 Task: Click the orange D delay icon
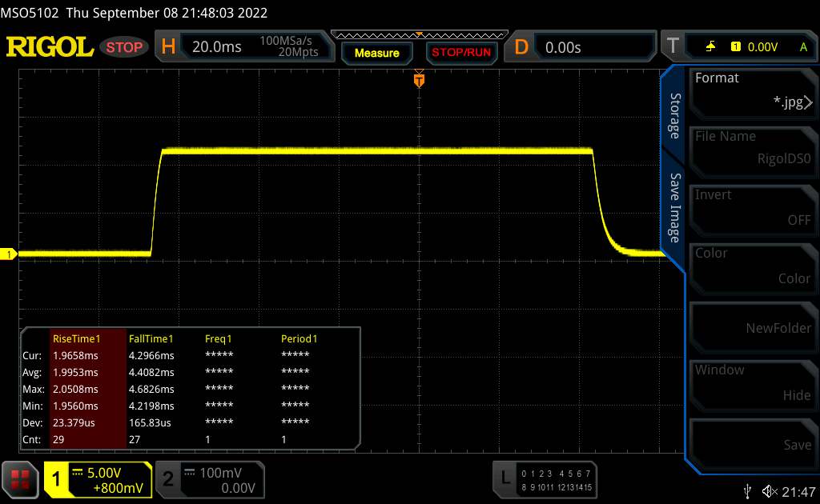coord(521,47)
